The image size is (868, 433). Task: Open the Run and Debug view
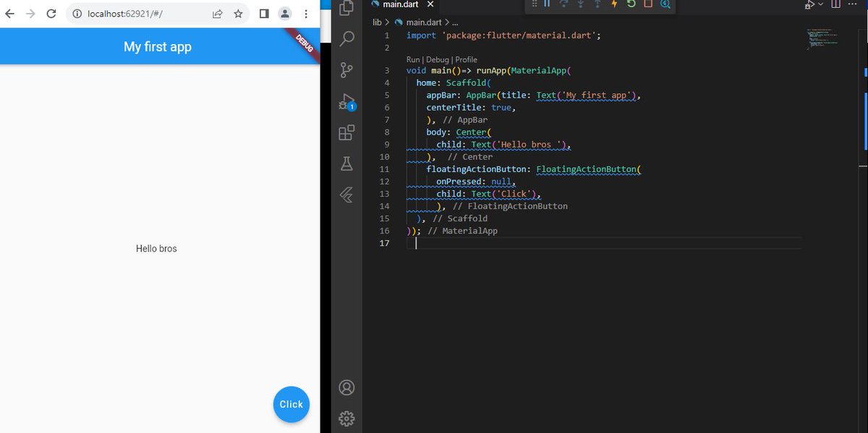(x=346, y=102)
